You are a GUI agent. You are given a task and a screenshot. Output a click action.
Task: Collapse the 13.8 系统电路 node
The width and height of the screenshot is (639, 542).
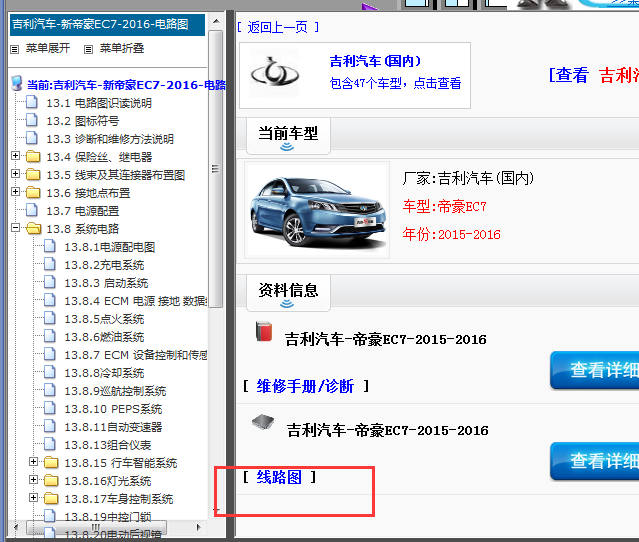pos(15,227)
